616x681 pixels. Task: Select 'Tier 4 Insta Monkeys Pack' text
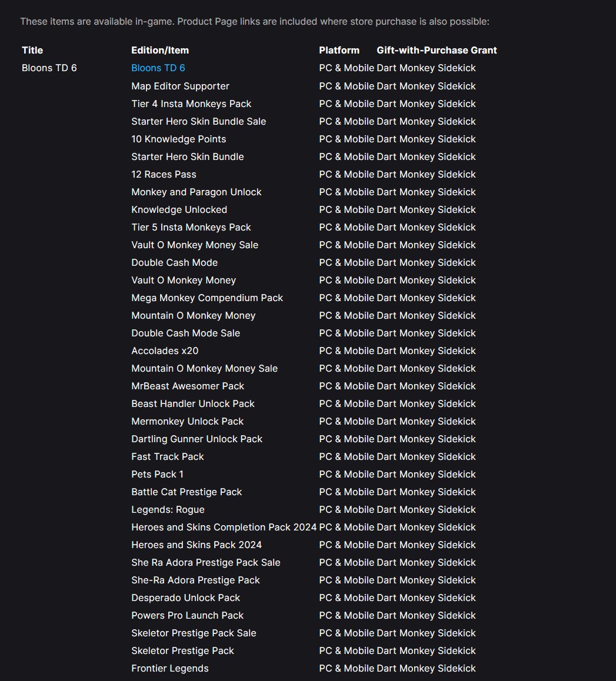pos(191,104)
